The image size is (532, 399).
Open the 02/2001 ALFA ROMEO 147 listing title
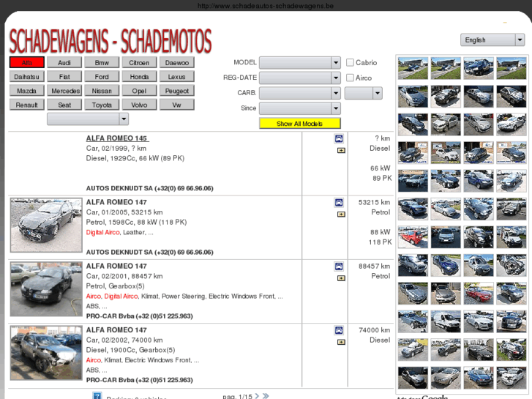(116, 266)
